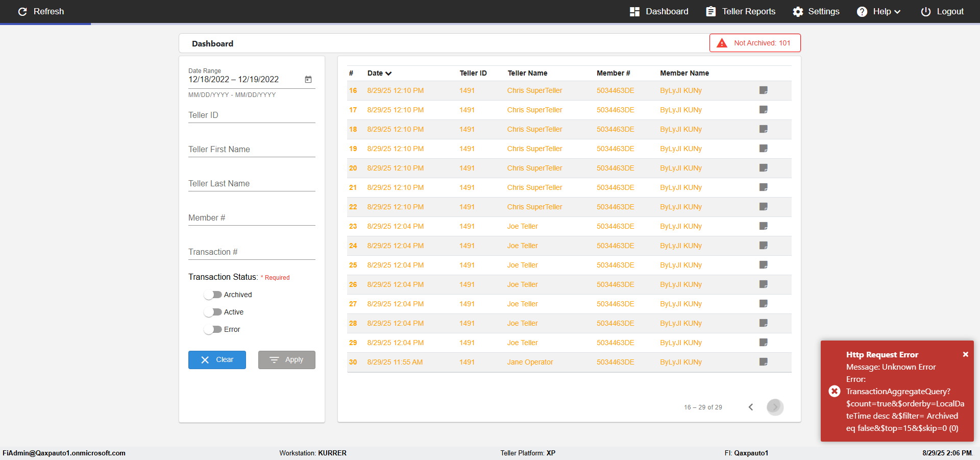Open the Settings menu item

816,11
